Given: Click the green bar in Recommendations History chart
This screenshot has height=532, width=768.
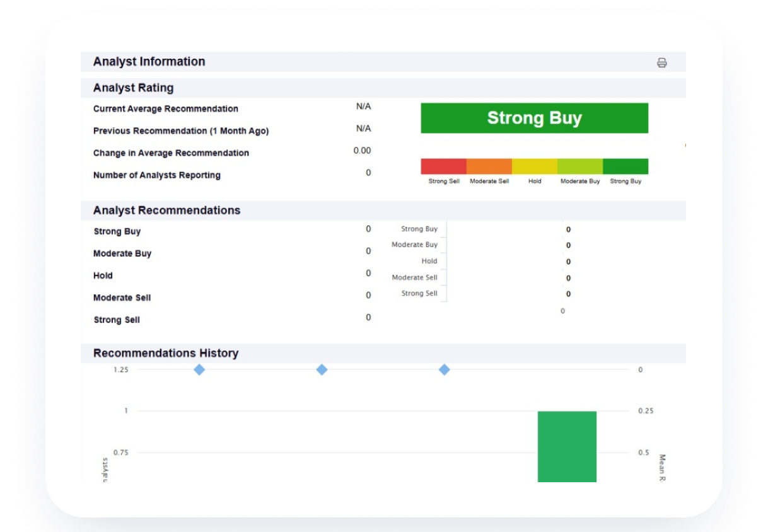Looking at the screenshot, I should pos(567,446).
